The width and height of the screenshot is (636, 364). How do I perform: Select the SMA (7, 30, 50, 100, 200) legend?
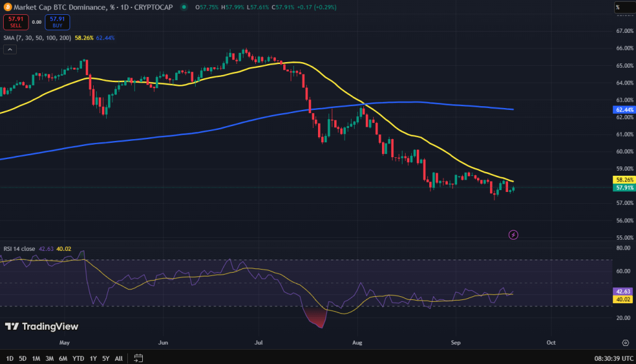tap(37, 38)
